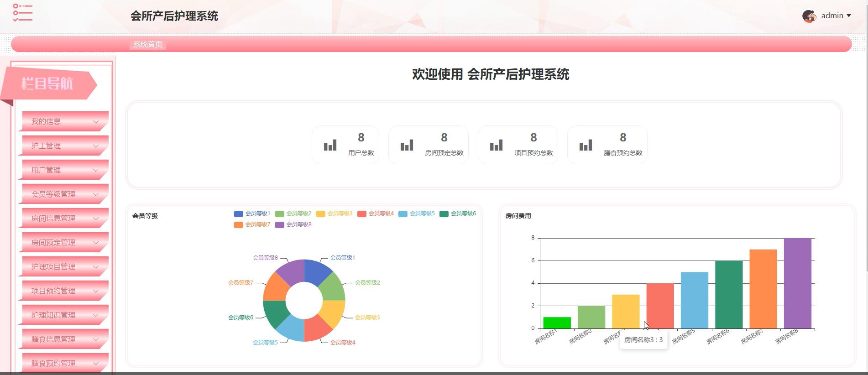Click the 膳食预约总数 statistic card
Image resolution: width=868 pixels, height=375 pixels.
pos(607,145)
